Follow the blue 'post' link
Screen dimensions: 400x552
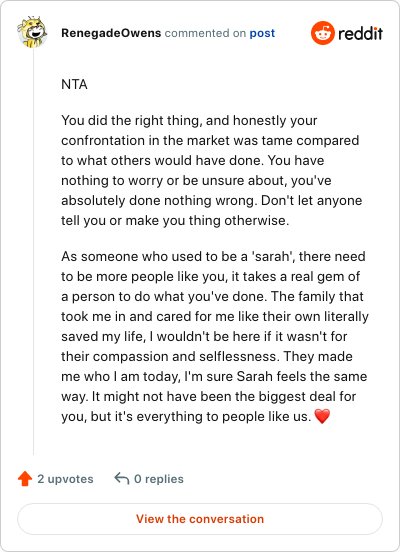[x=262, y=33]
